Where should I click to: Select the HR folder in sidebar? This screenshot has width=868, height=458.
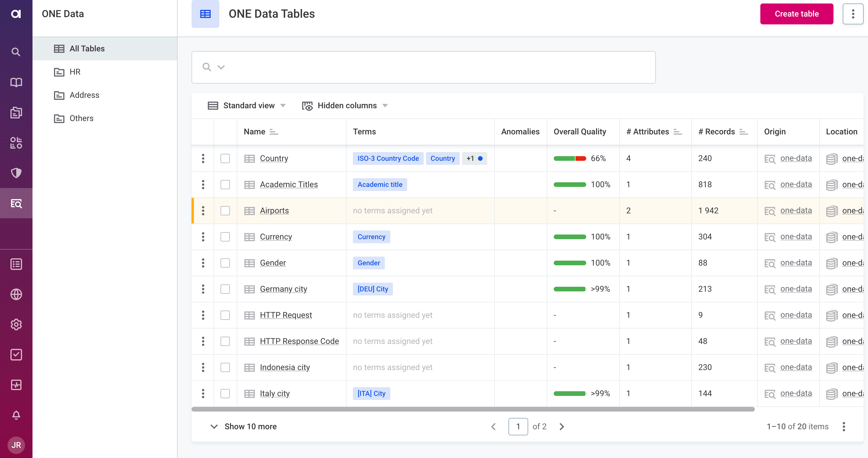pos(75,72)
